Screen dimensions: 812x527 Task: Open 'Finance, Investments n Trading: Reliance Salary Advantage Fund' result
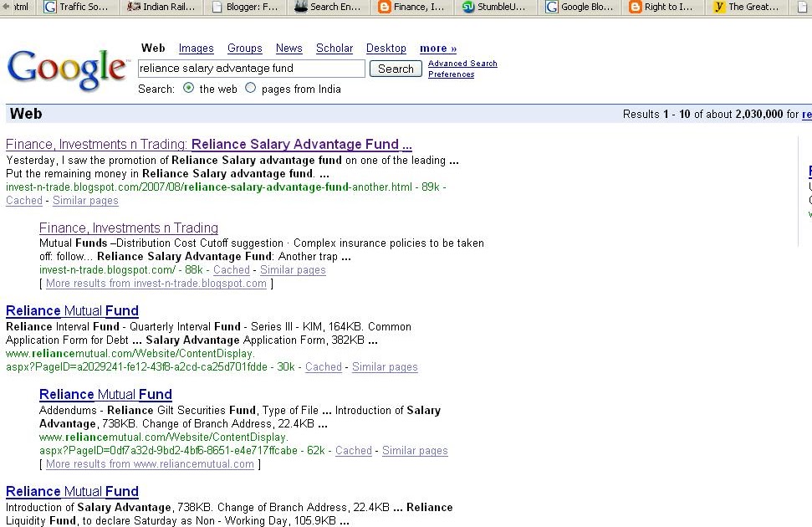(209, 144)
